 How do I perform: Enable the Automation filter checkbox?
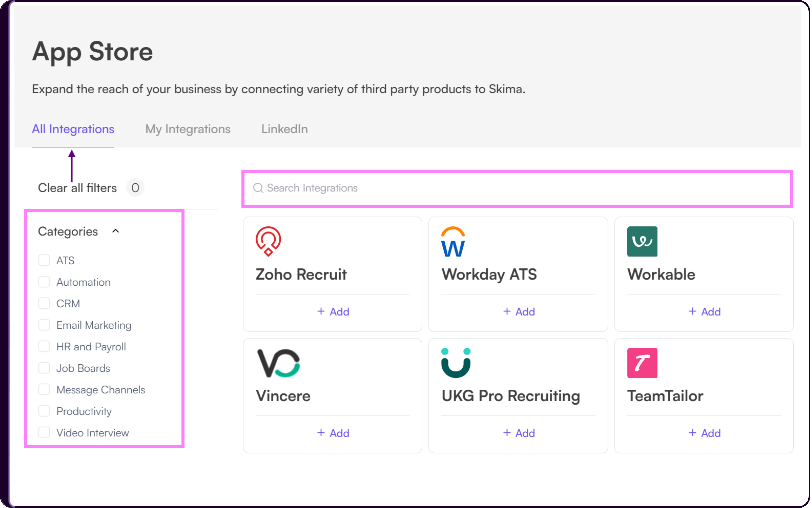tap(44, 282)
